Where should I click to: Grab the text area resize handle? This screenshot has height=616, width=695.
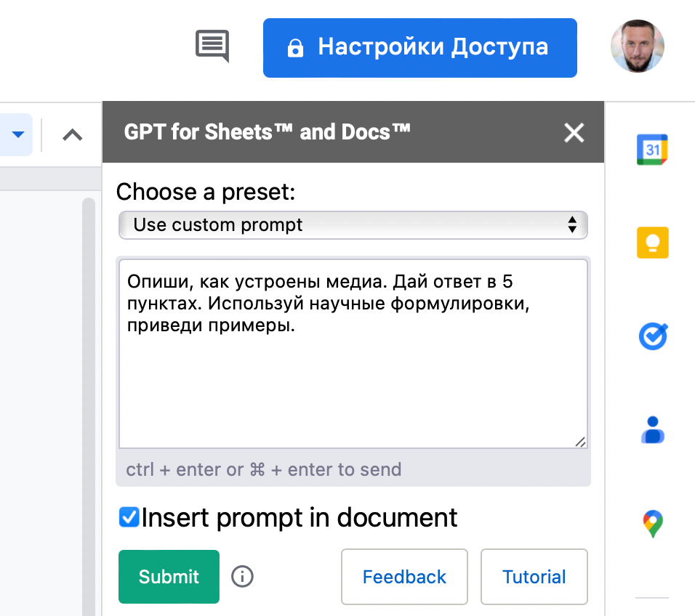(x=580, y=442)
